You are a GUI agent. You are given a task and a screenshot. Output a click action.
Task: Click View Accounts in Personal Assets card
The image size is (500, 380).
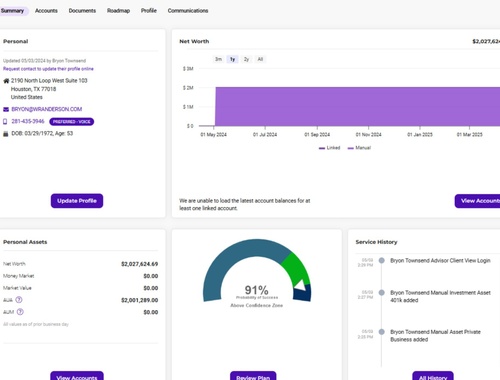77,376
